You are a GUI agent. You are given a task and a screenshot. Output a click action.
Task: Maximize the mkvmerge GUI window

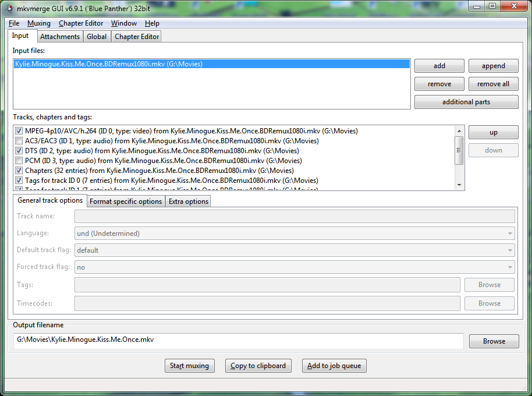(492, 6)
